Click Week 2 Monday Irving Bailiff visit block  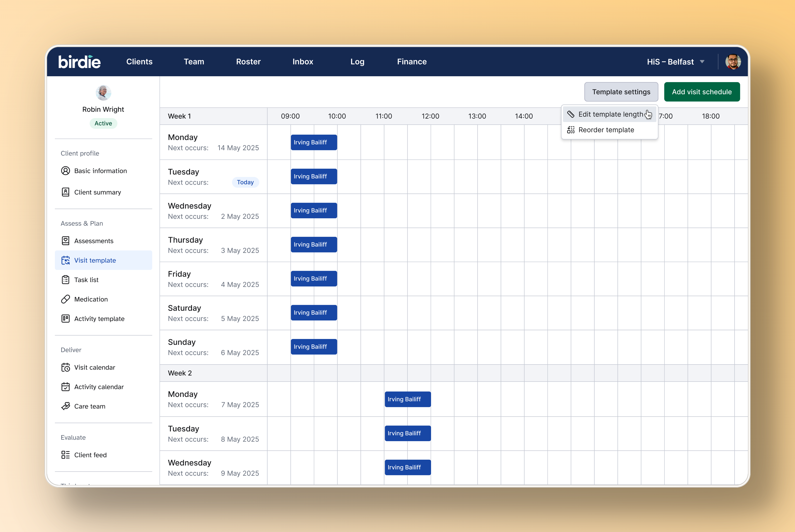[x=408, y=399]
